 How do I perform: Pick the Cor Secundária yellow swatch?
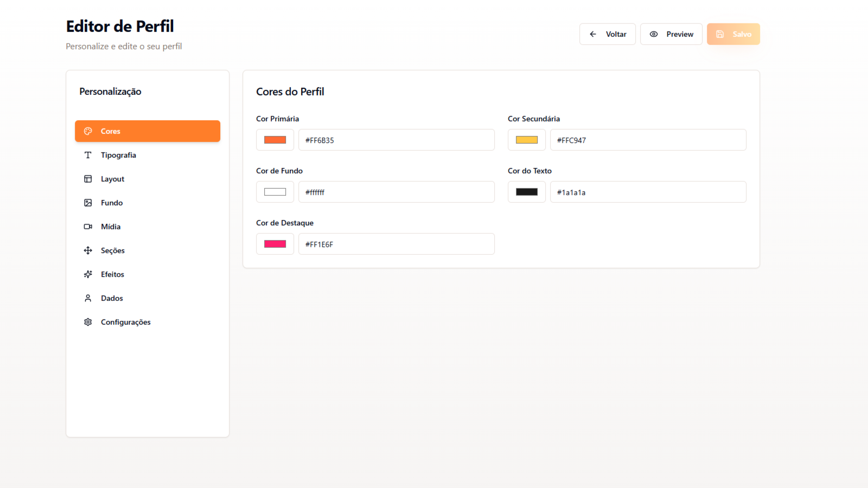click(x=527, y=140)
